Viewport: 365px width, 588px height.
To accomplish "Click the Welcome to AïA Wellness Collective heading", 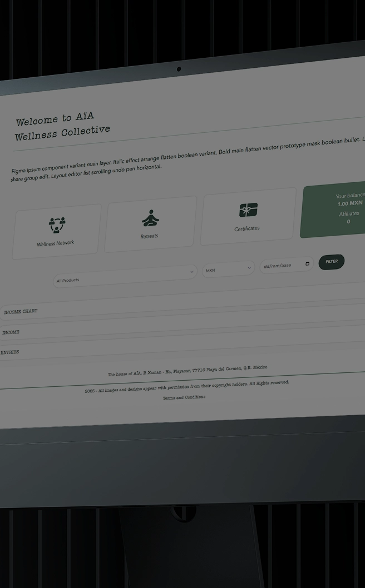I will pyautogui.click(x=61, y=126).
